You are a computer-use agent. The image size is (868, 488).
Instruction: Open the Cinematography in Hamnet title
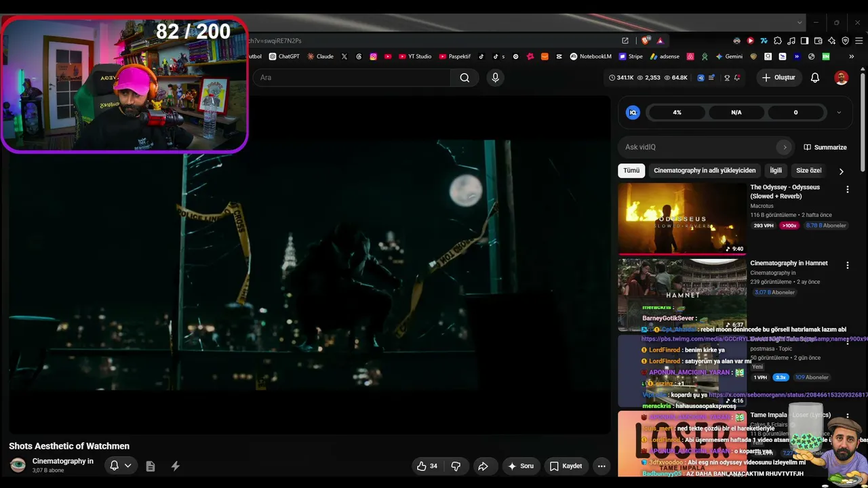[789, 263]
